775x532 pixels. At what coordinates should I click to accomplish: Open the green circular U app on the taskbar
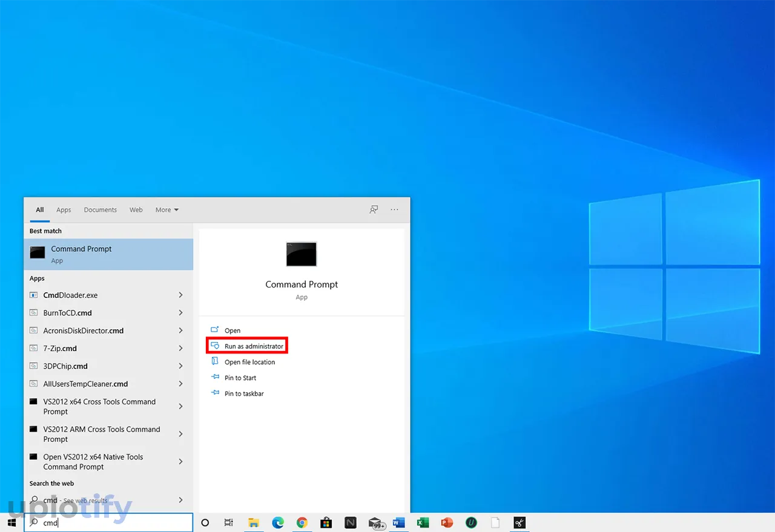471,522
